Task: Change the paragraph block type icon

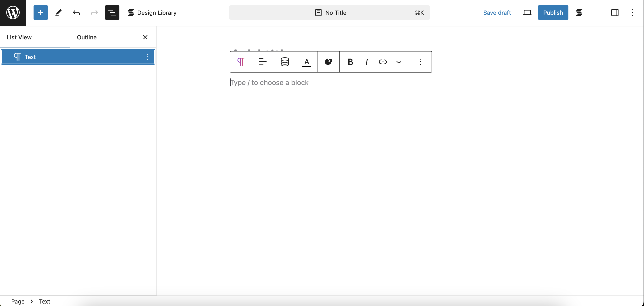Action: click(241, 62)
